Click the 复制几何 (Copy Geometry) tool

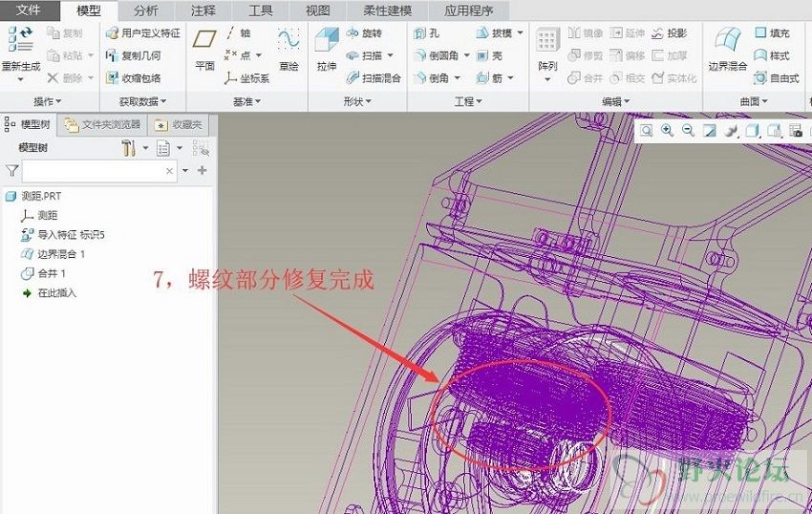click(x=133, y=55)
